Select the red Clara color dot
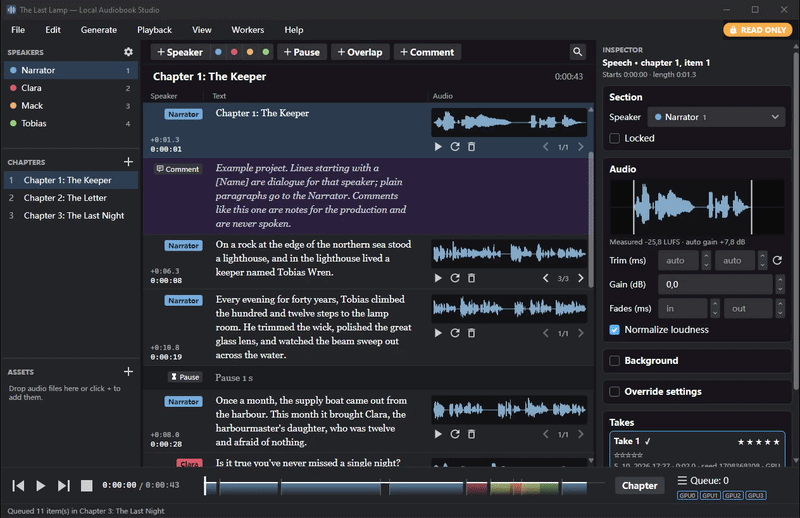This screenshot has width=800, height=518. pos(234,52)
